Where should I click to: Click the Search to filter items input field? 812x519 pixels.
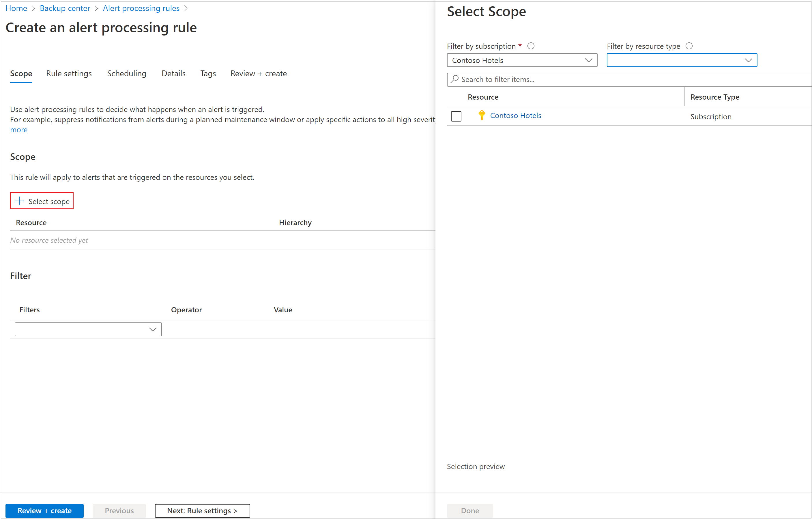pos(629,79)
